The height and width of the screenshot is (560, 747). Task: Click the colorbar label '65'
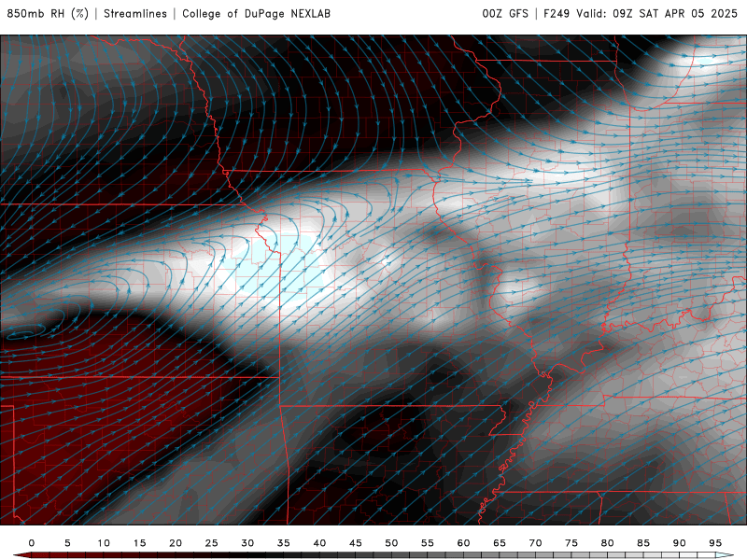pyautogui.click(x=500, y=543)
